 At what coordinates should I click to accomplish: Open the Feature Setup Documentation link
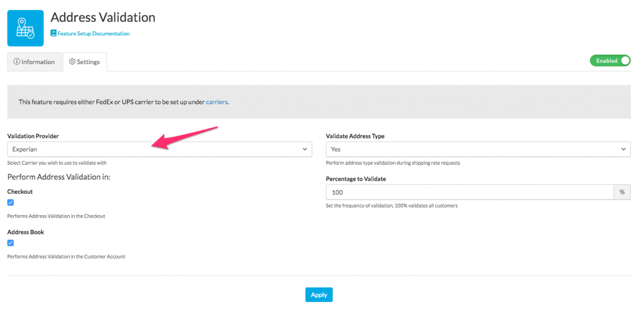pyautogui.click(x=93, y=34)
